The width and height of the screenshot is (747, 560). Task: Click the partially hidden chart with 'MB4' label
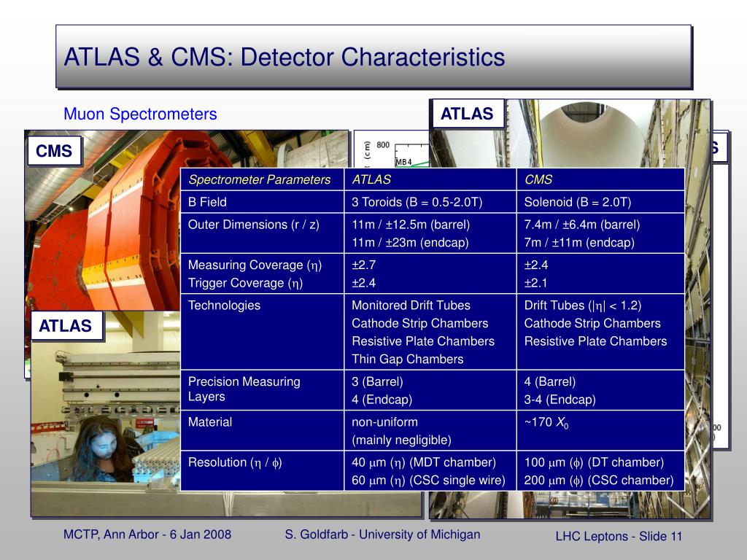pyautogui.click(x=392, y=149)
